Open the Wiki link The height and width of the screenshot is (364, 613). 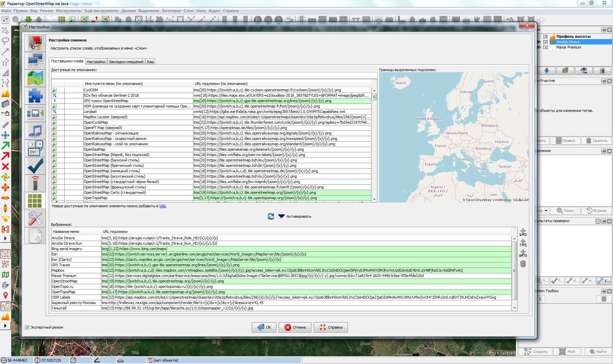pyautogui.click(x=162, y=206)
